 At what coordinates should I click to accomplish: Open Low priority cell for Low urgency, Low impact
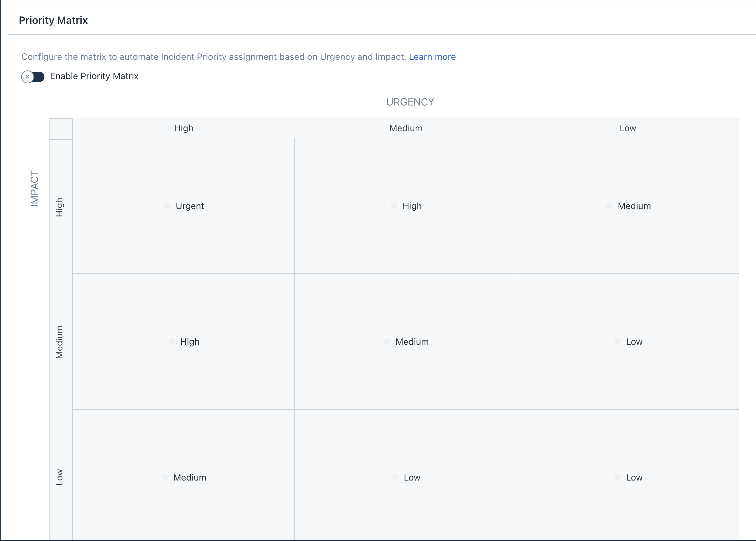pos(634,477)
